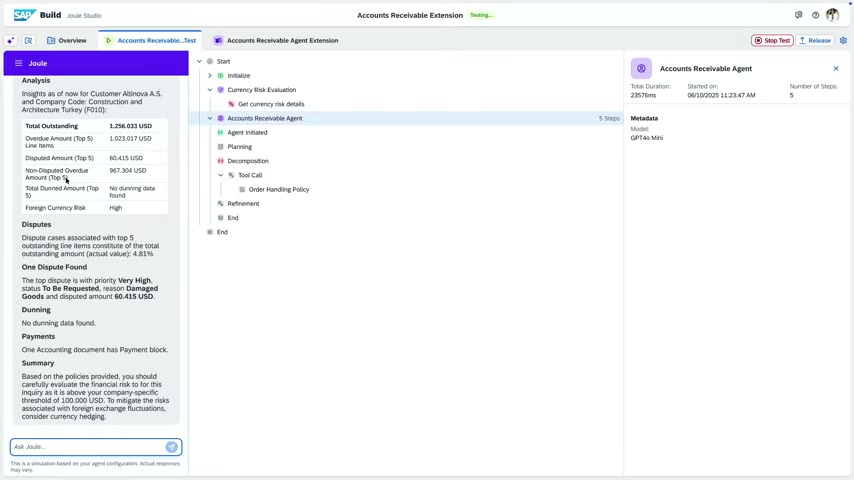Screen dimensions: 854x480
Task: Expand the Initialize step
Action: tap(210, 76)
